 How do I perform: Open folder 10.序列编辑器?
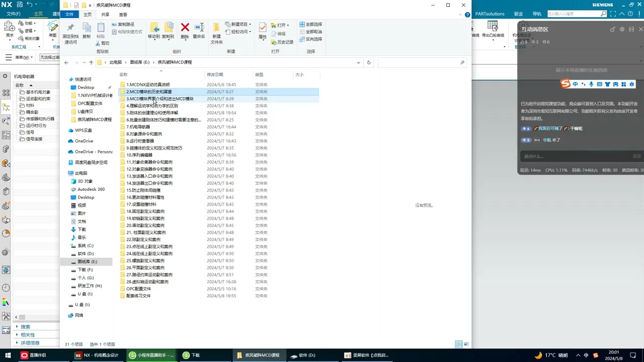pos(139,155)
